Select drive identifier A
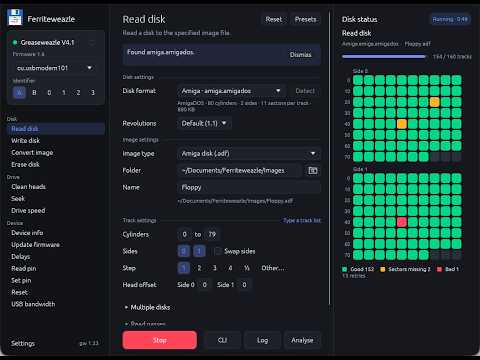The width and height of the screenshot is (480, 360). (x=19, y=92)
